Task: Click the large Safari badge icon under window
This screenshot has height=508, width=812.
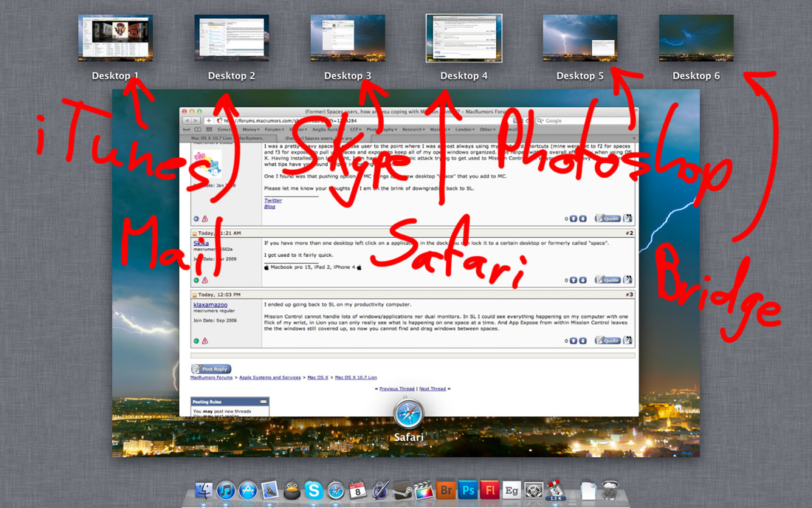Action: coord(409,414)
